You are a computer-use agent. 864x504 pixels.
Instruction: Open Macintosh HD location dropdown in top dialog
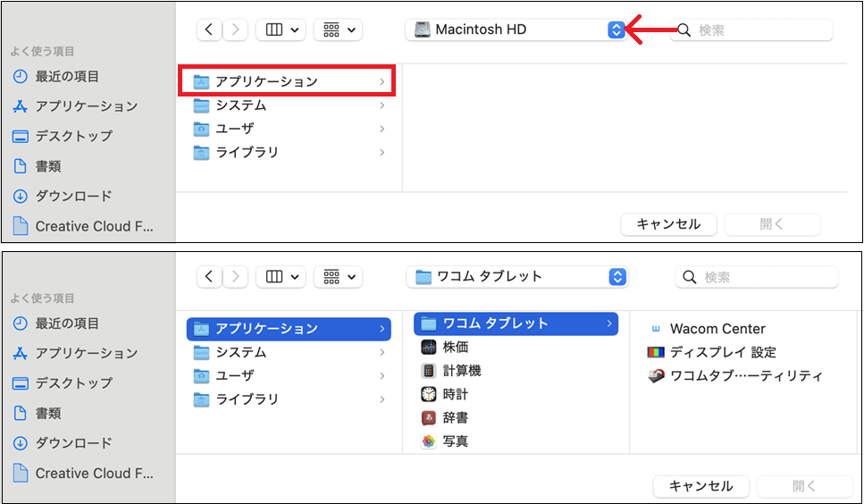pyautogui.click(x=516, y=29)
